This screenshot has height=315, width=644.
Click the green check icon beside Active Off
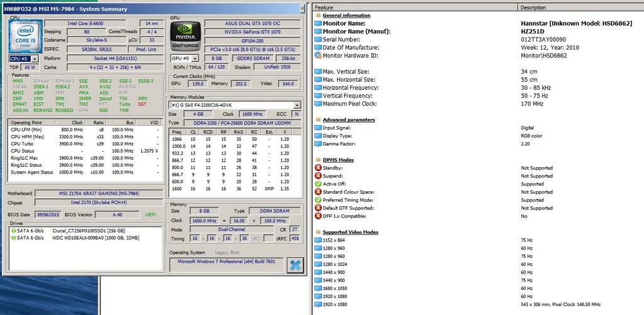coord(318,184)
